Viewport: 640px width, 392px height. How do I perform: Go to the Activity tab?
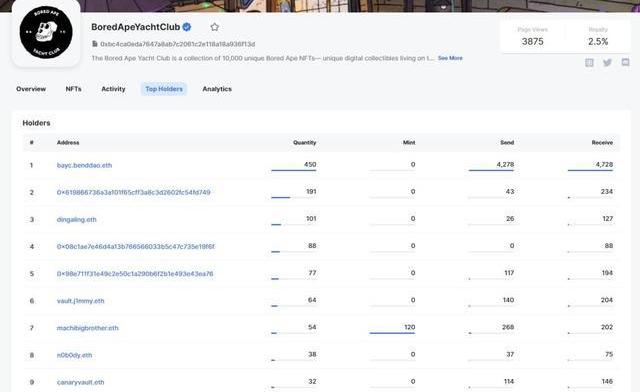(x=113, y=89)
